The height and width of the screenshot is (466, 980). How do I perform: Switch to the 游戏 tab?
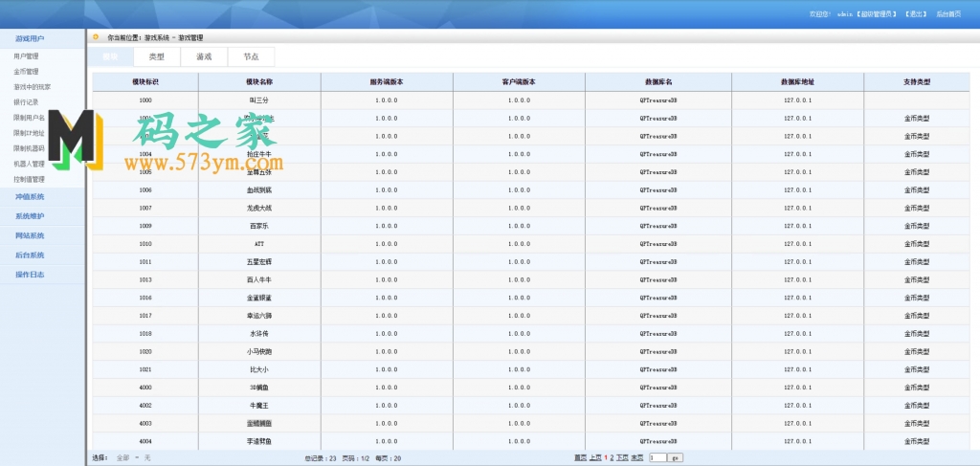pos(204,57)
